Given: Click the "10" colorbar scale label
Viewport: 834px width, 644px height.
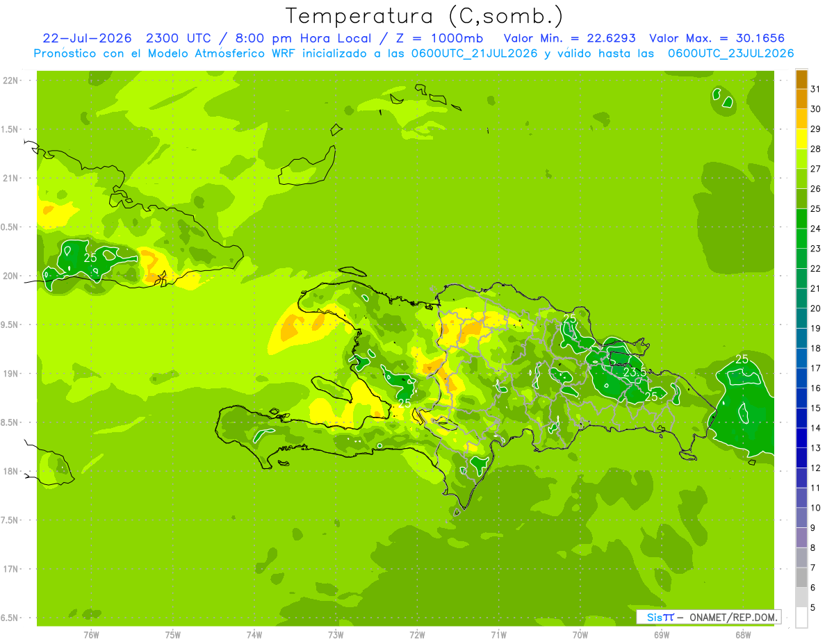Looking at the screenshot, I should click(x=815, y=508).
